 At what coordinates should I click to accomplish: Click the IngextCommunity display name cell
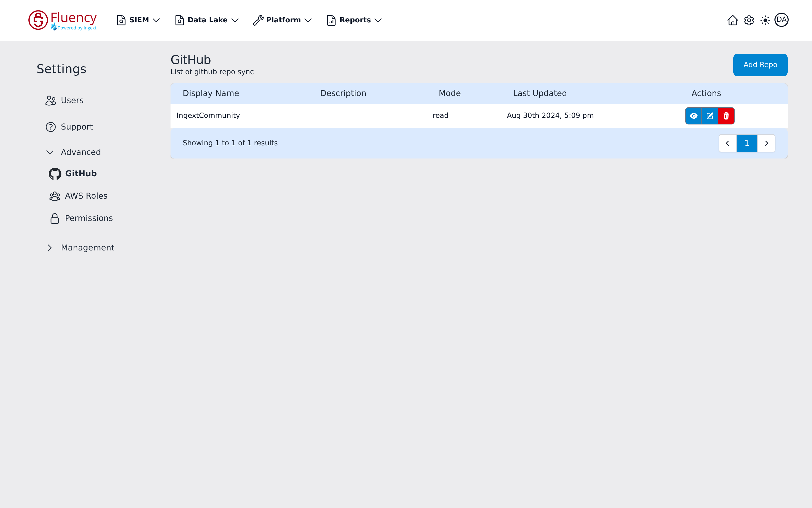point(208,116)
